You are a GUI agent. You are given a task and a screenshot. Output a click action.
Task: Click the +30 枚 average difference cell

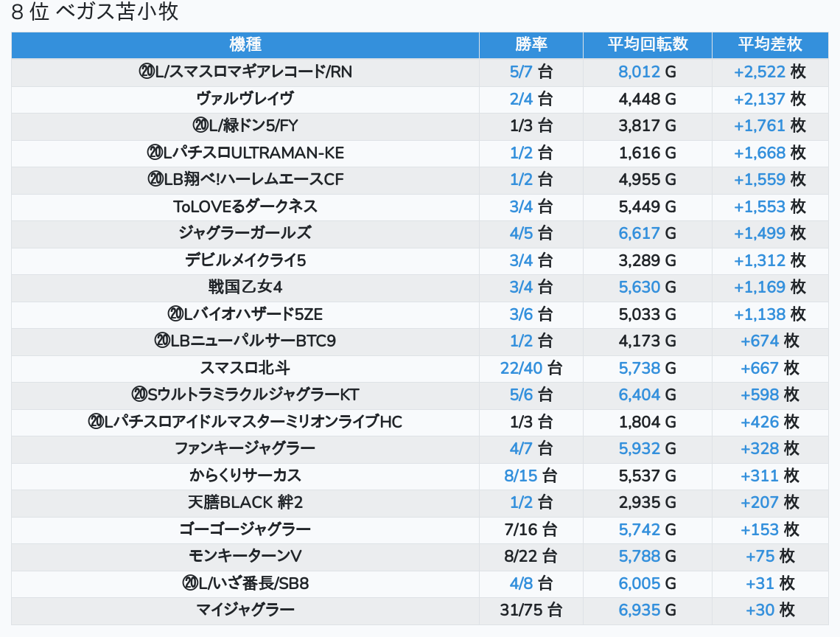point(770,610)
